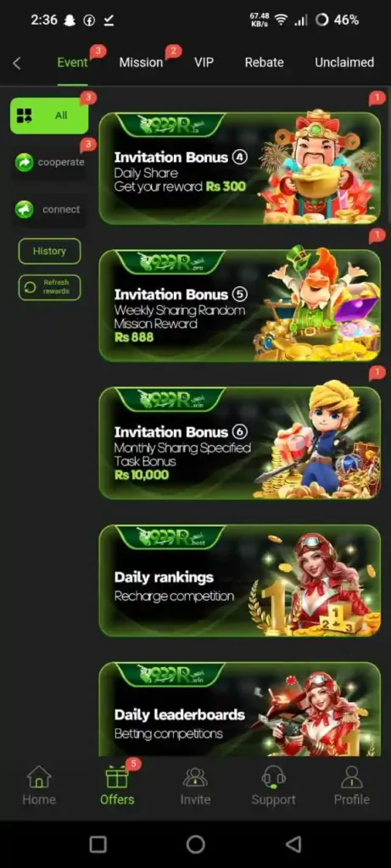The width and height of the screenshot is (391, 868).
Task: Open the Home icon in bottom bar
Action: (39, 776)
